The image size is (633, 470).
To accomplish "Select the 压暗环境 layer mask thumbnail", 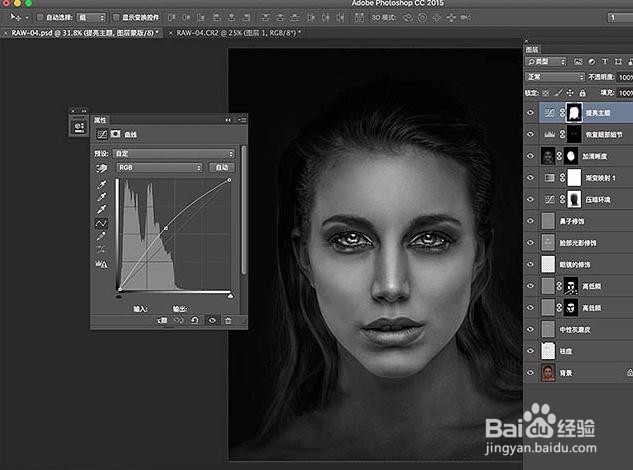I will point(574,199).
